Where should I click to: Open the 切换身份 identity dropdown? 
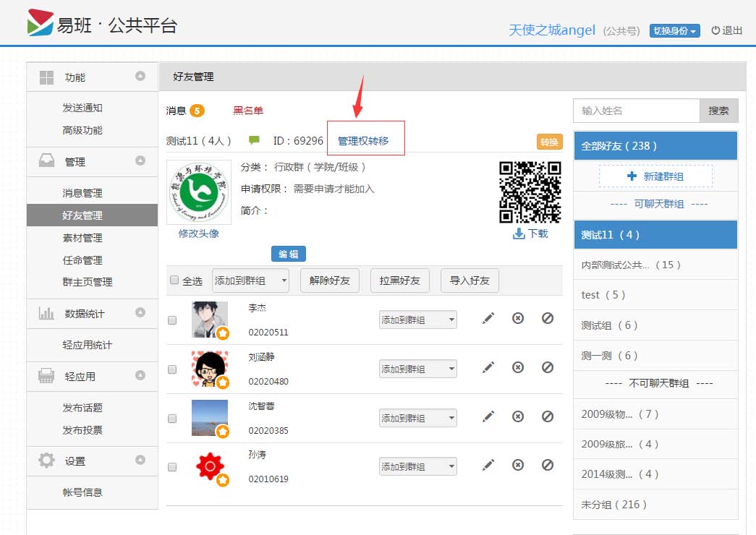674,30
